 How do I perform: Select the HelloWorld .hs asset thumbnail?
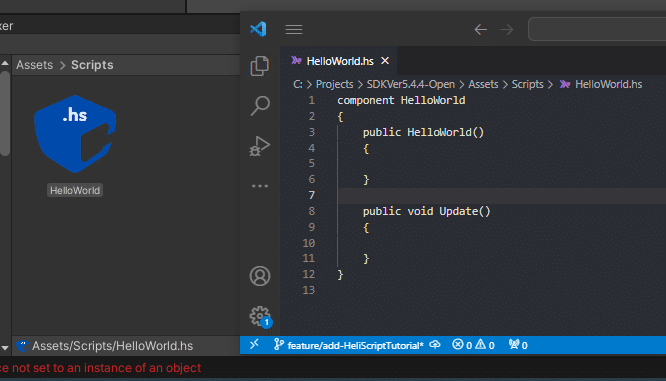coord(75,134)
